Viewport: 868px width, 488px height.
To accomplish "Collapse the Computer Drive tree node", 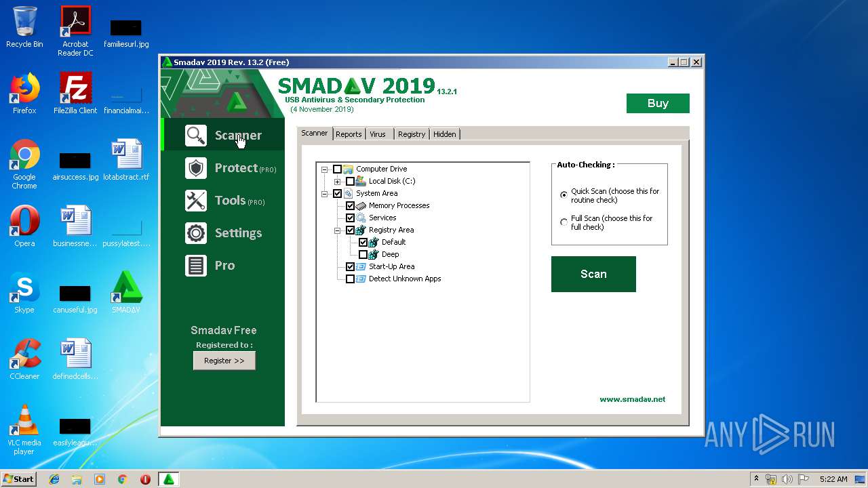I will pyautogui.click(x=324, y=169).
